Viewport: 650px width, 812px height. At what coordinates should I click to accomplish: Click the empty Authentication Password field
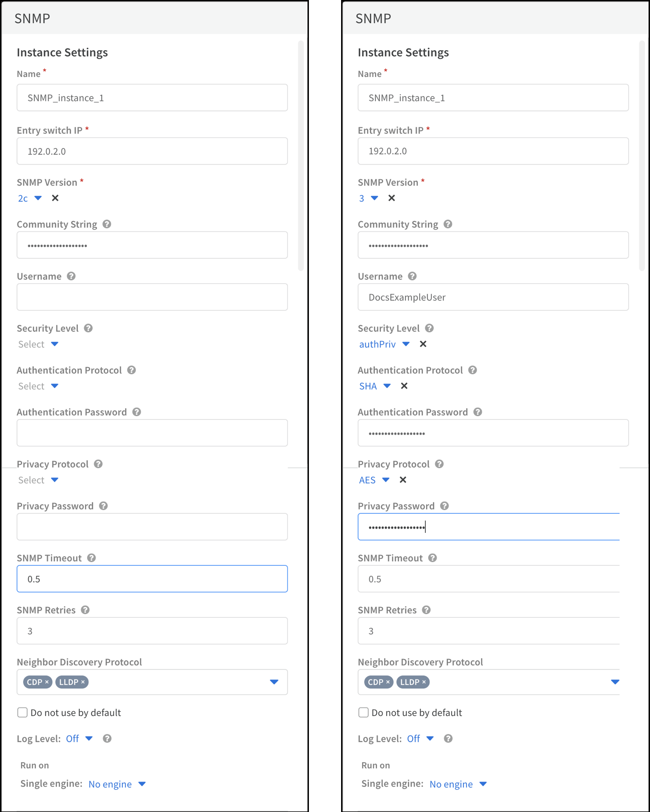coord(152,433)
